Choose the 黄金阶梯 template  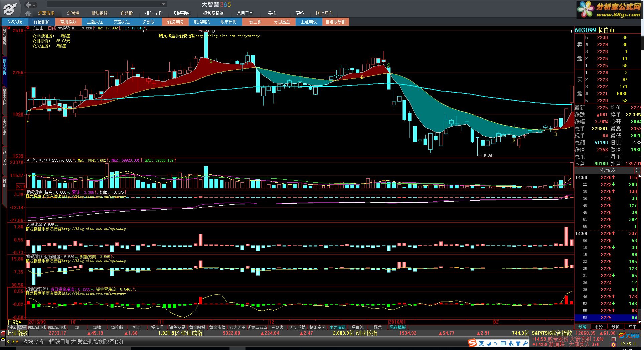pyautogui.click(x=197, y=327)
